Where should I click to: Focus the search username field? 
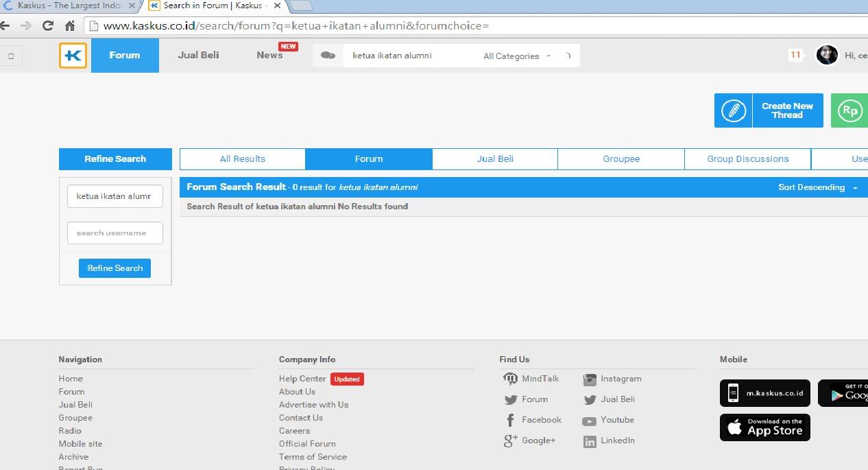click(115, 233)
